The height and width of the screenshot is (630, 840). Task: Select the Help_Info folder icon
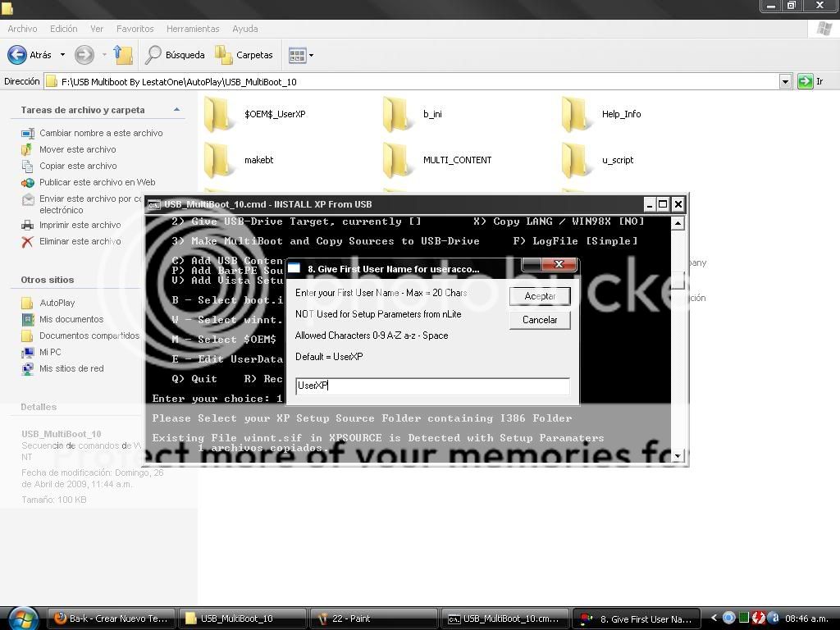click(x=577, y=114)
